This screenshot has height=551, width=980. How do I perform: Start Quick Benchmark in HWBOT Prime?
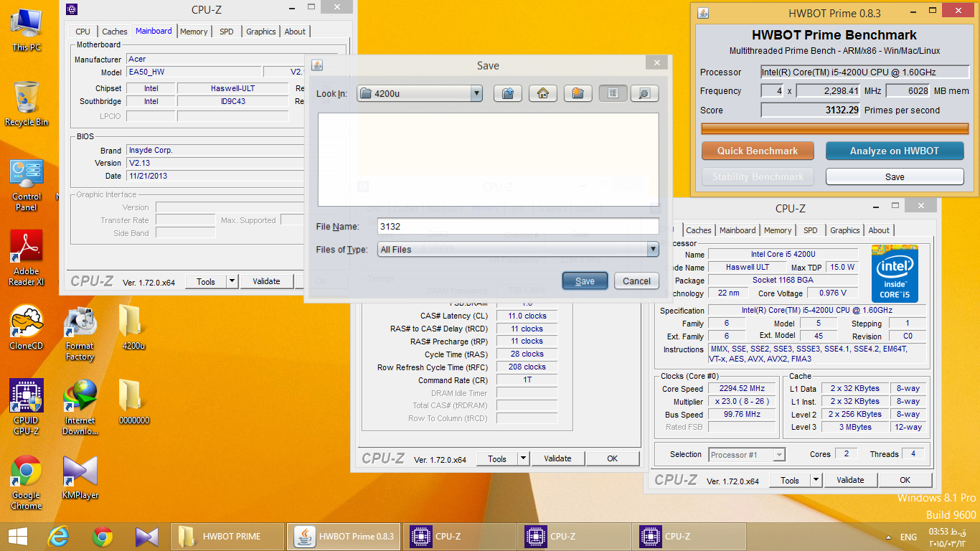[758, 151]
